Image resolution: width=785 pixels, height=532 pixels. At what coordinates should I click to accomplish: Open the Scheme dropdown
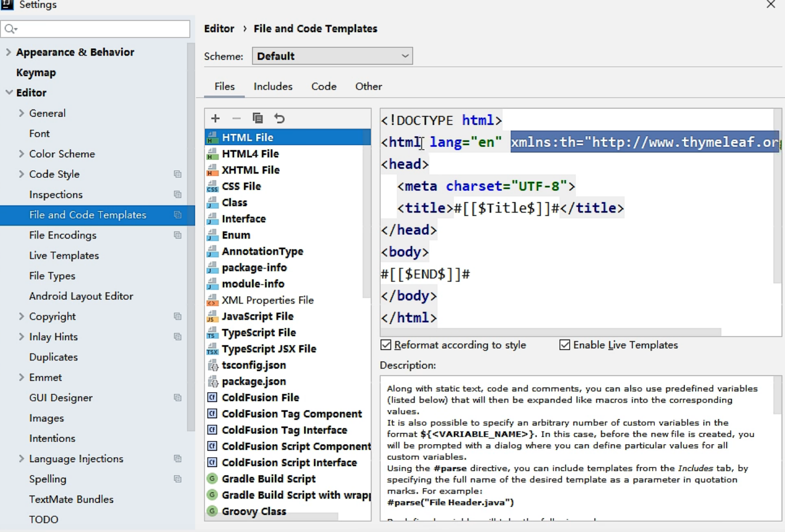332,56
